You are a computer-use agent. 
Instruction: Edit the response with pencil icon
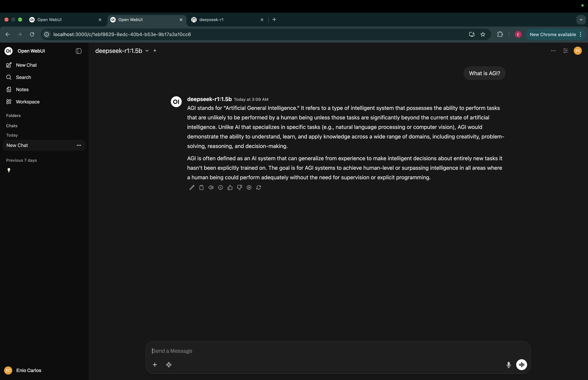(x=192, y=187)
